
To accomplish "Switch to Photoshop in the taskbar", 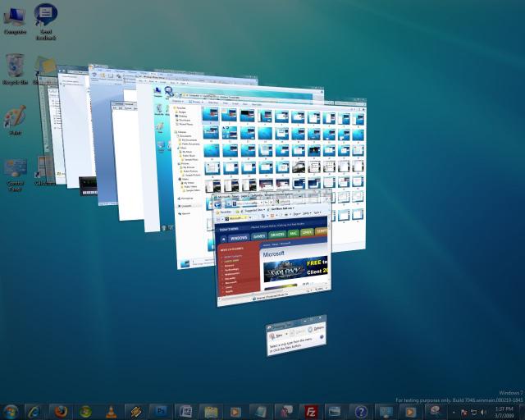I will coord(160,411).
